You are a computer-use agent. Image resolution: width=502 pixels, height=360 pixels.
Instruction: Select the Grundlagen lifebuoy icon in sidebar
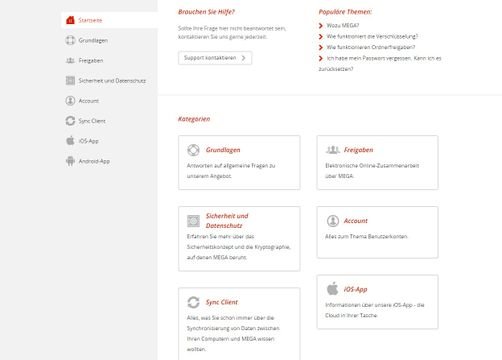pyautogui.click(x=70, y=40)
